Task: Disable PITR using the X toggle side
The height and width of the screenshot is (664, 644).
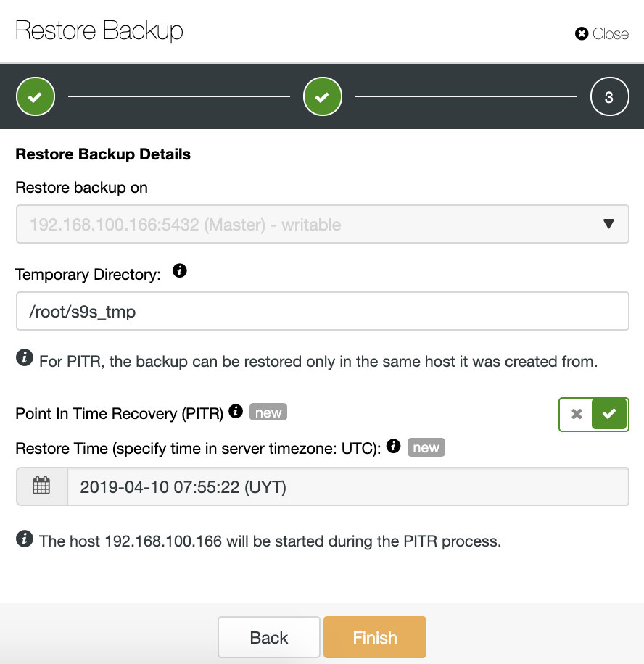Action: point(577,414)
